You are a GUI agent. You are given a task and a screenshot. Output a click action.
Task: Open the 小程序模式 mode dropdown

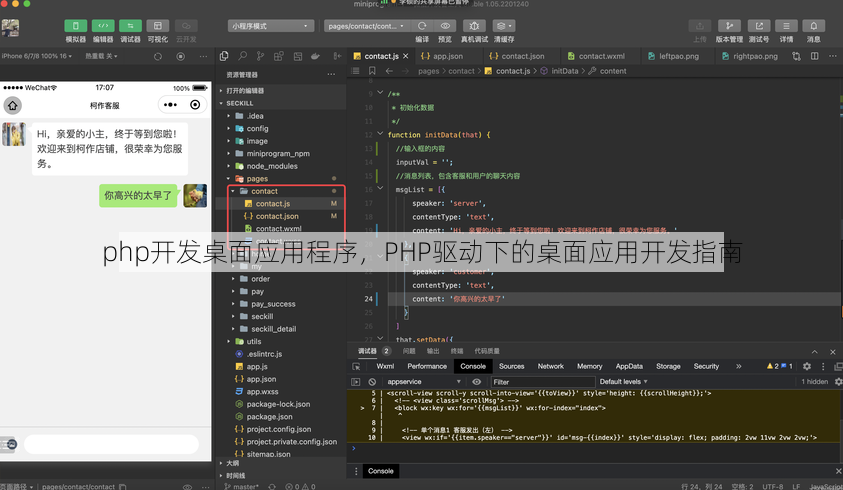270,26
